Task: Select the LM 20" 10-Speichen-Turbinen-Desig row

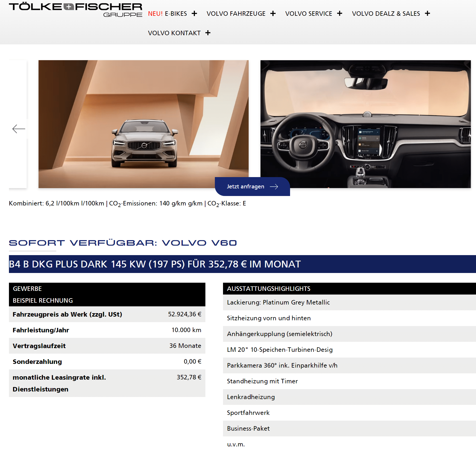Action: (x=350, y=350)
